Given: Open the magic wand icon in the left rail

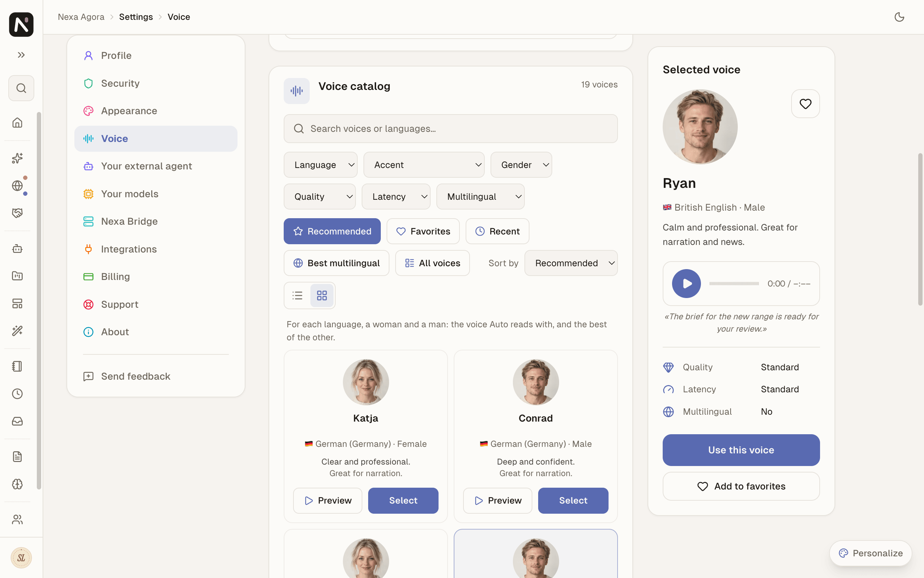Looking at the screenshot, I should pyautogui.click(x=18, y=331).
